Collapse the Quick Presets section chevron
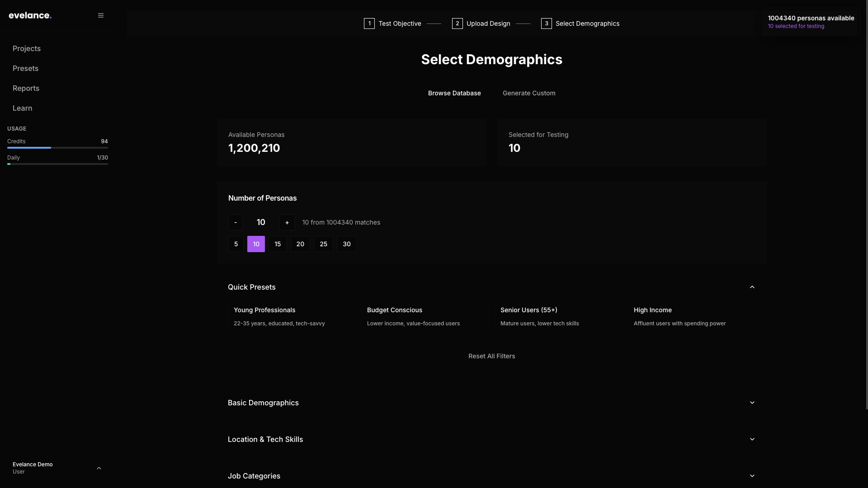The height and width of the screenshot is (488, 868). [752, 286]
